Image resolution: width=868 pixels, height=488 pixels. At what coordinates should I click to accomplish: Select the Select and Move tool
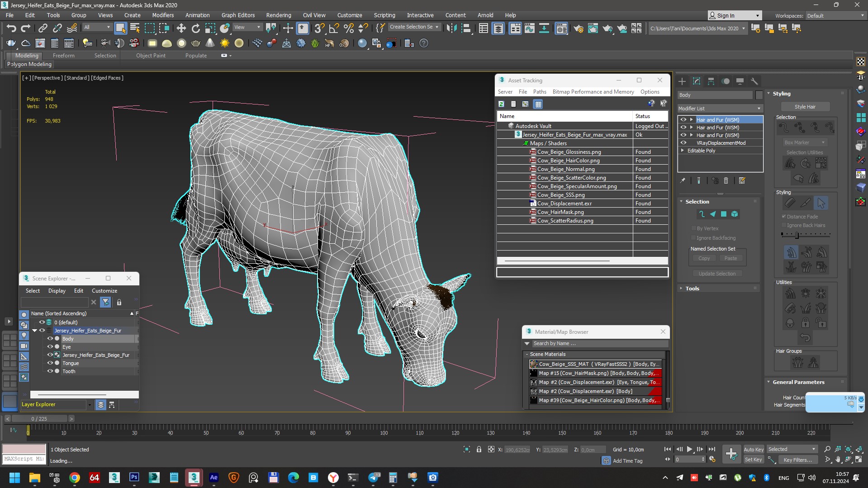coord(181,28)
